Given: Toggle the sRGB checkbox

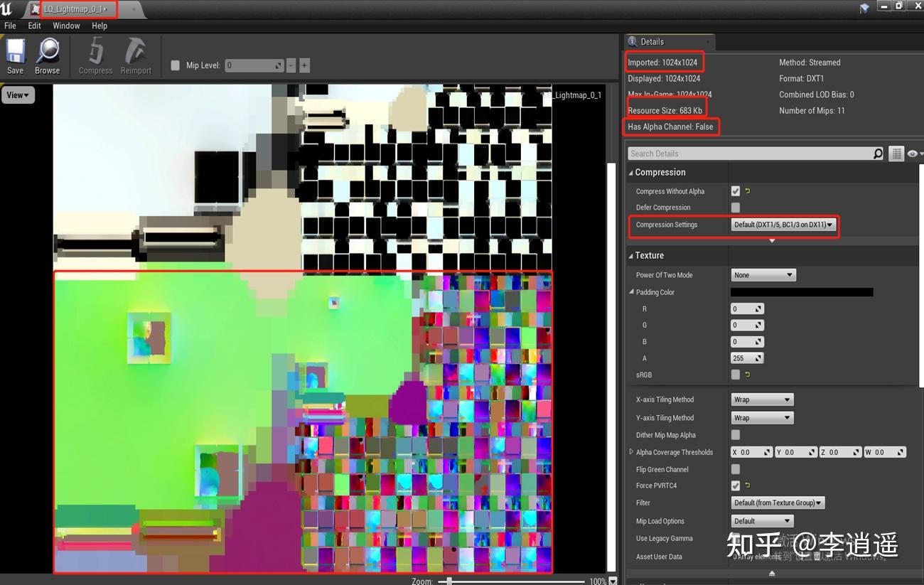Looking at the screenshot, I should 735,375.
